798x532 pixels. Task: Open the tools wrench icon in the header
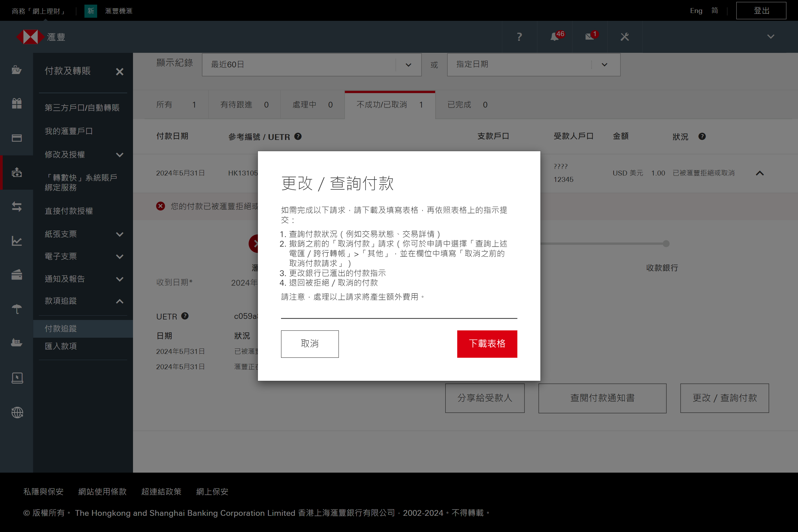tap(625, 36)
